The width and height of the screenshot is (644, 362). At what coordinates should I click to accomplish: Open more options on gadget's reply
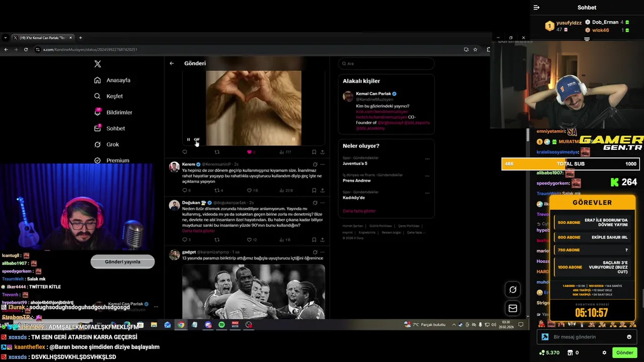pyautogui.click(x=323, y=252)
